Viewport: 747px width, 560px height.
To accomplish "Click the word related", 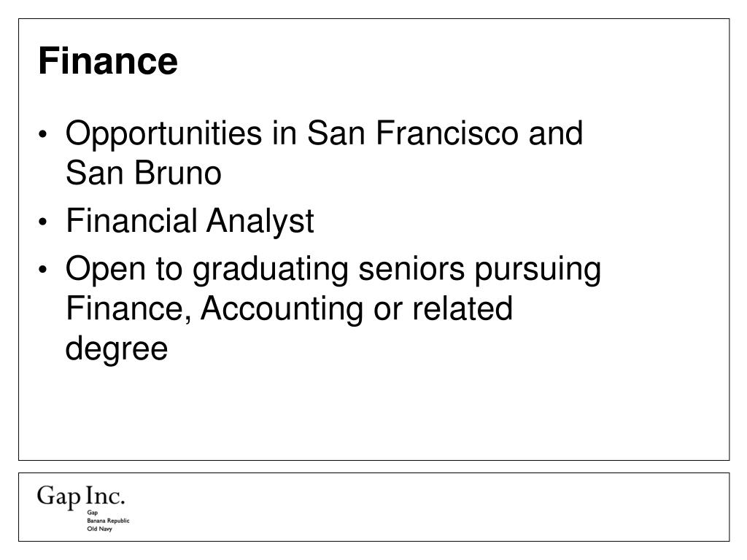I will 462,308.
